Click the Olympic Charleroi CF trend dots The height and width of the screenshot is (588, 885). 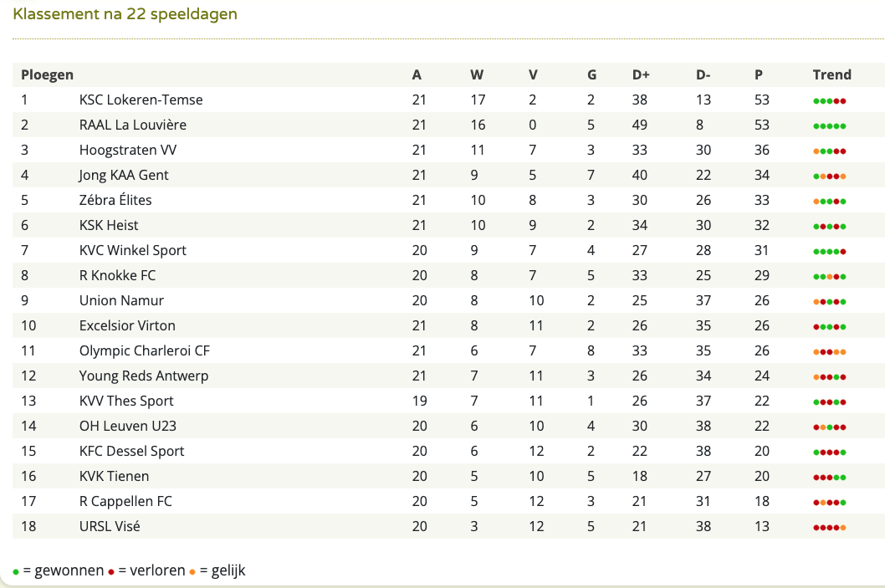829,352
